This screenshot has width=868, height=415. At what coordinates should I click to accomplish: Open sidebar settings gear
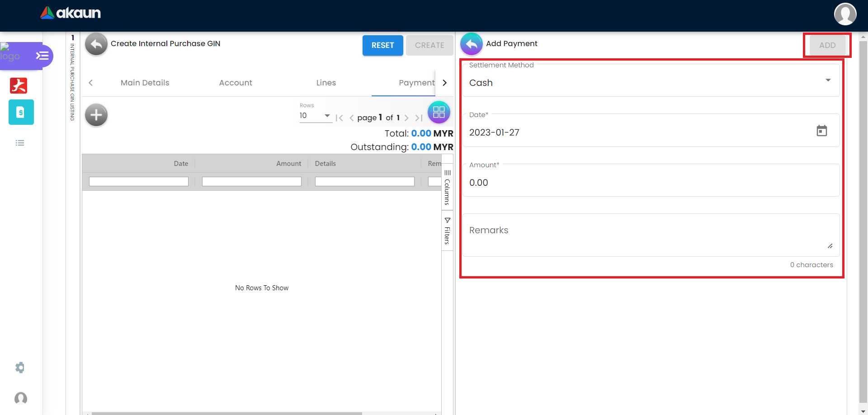click(20, 368)
